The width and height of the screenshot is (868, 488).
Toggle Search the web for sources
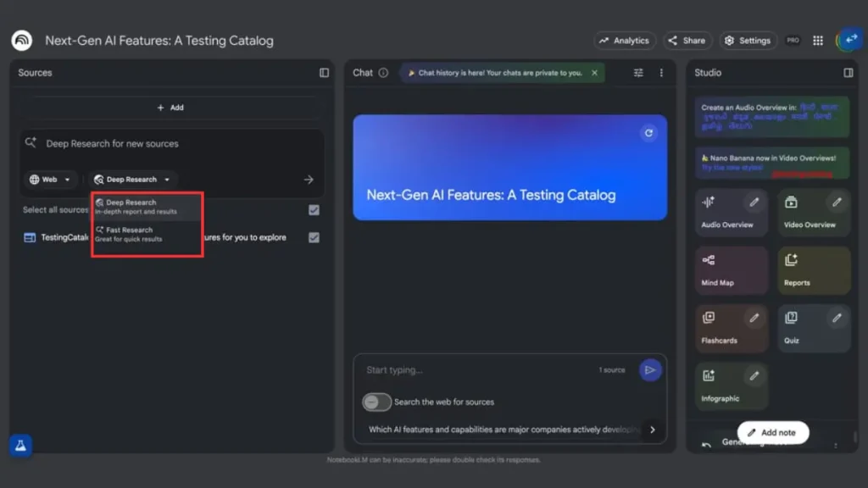377,402
